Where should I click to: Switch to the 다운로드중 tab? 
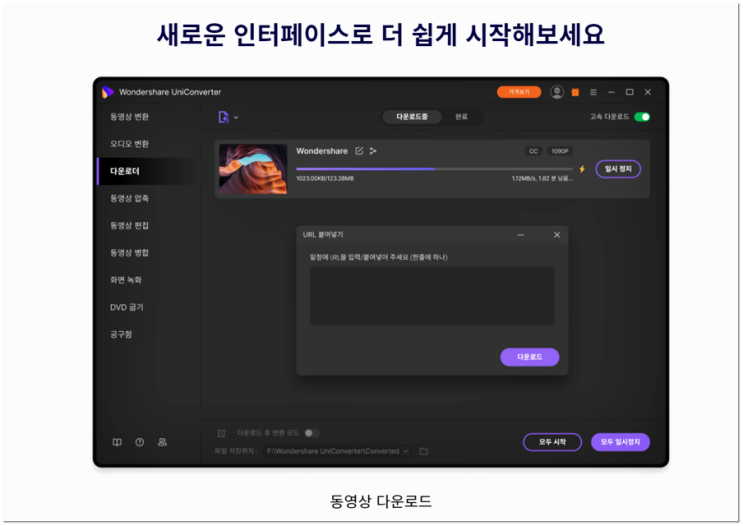coord(412,117)
